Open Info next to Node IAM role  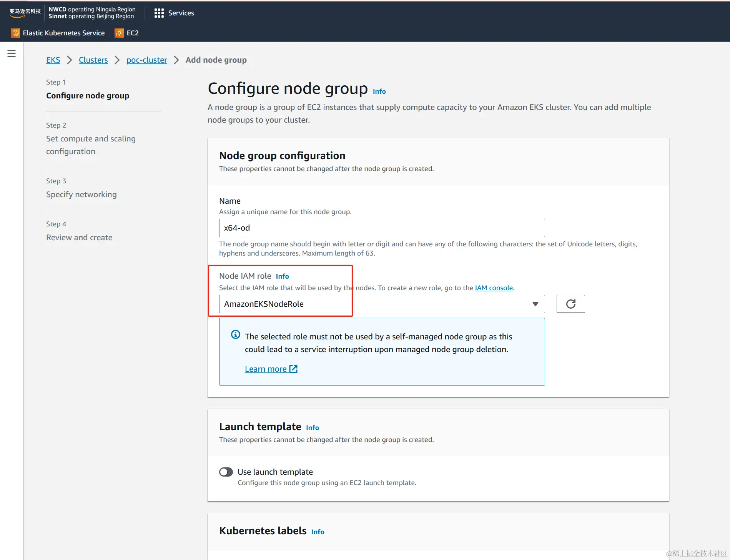pyautogui.click(x=282, y=276)
